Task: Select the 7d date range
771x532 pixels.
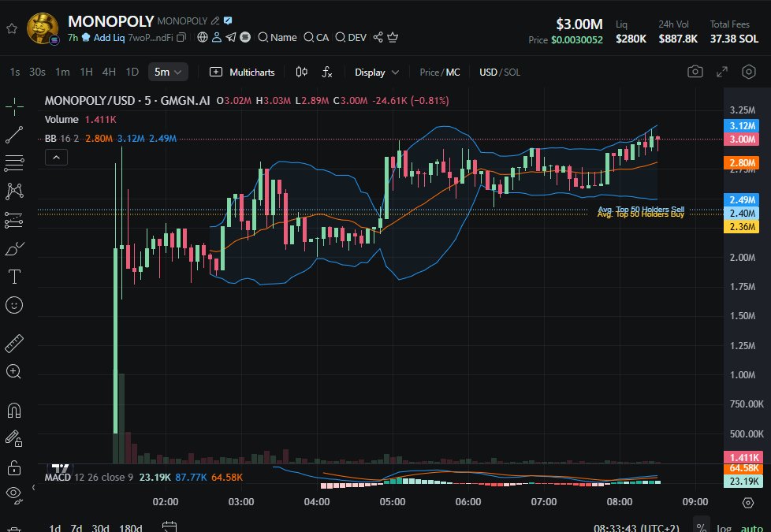Action: (76, 527)
